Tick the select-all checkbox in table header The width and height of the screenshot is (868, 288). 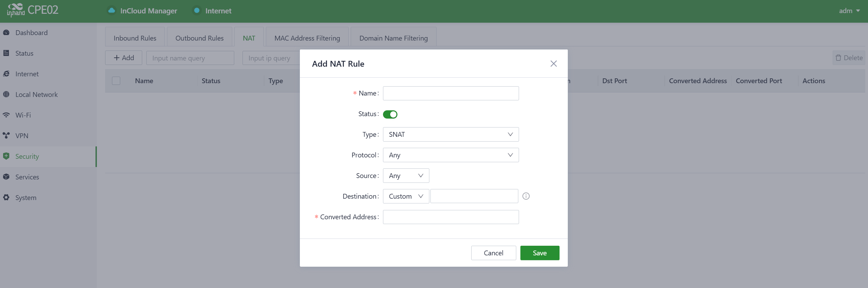(116, 81)
